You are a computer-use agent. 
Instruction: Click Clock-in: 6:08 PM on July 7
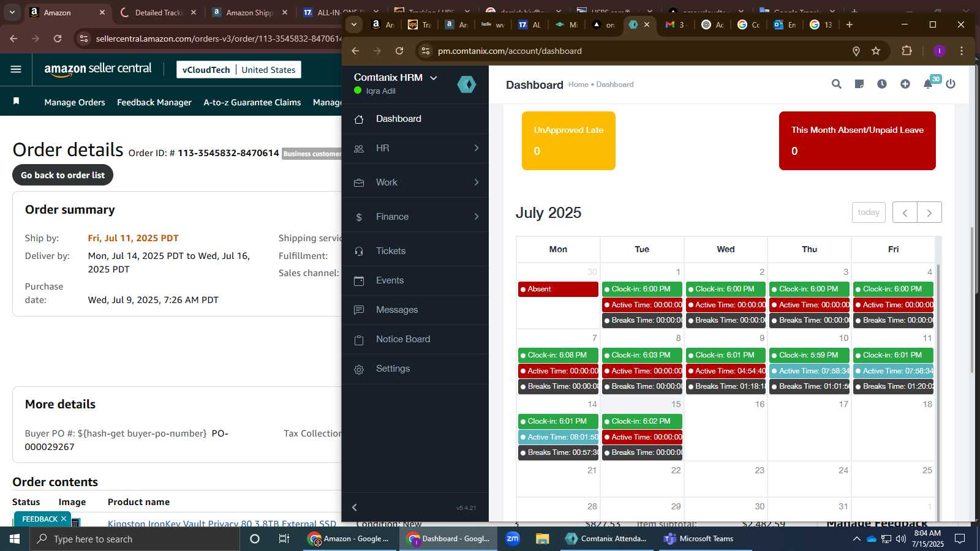(x=558, y=355)
